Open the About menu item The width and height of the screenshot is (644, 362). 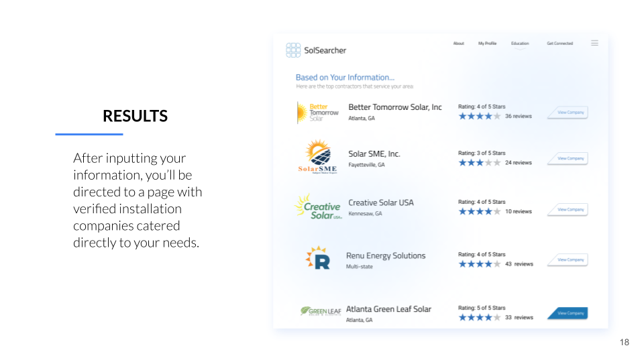pyautogui.click(x=458, y=43)
